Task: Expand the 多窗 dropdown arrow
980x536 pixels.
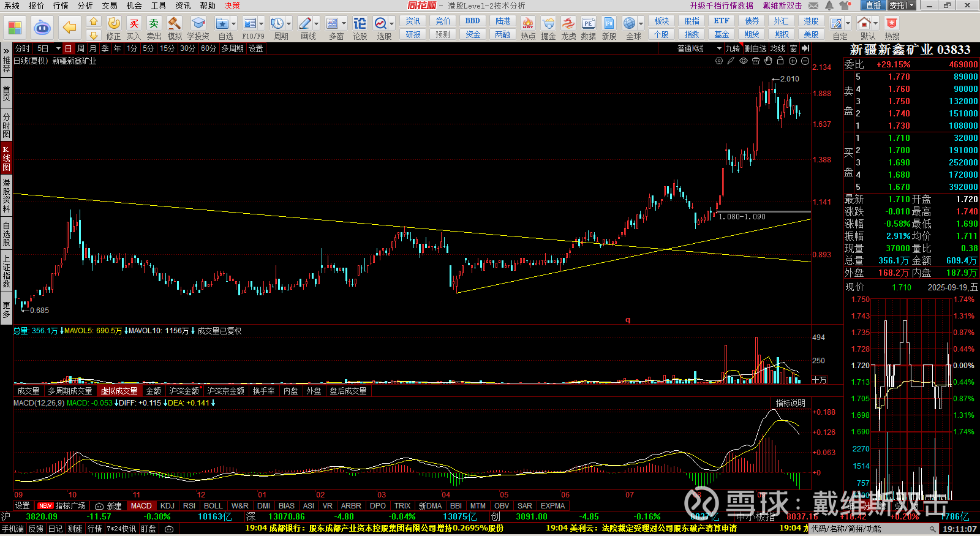Action: (x=344, y=25)
